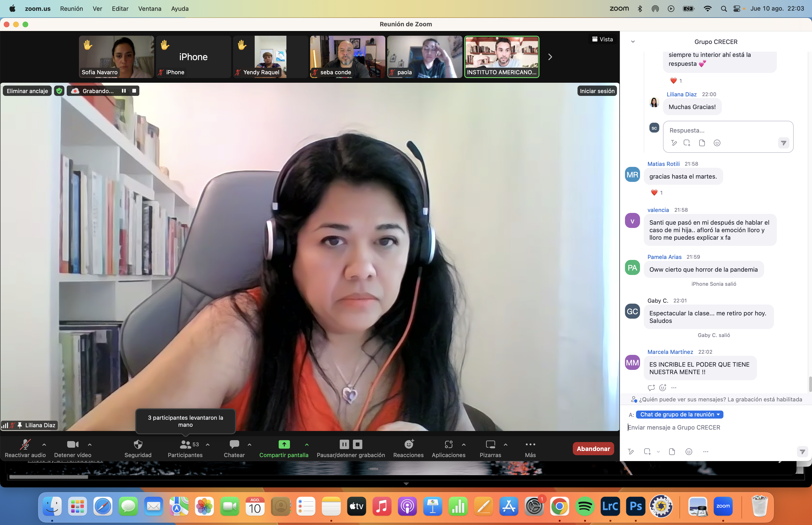Open chat recipient dropdown Chat de grupo
This screenshot has height=525, width=812.
679,415
